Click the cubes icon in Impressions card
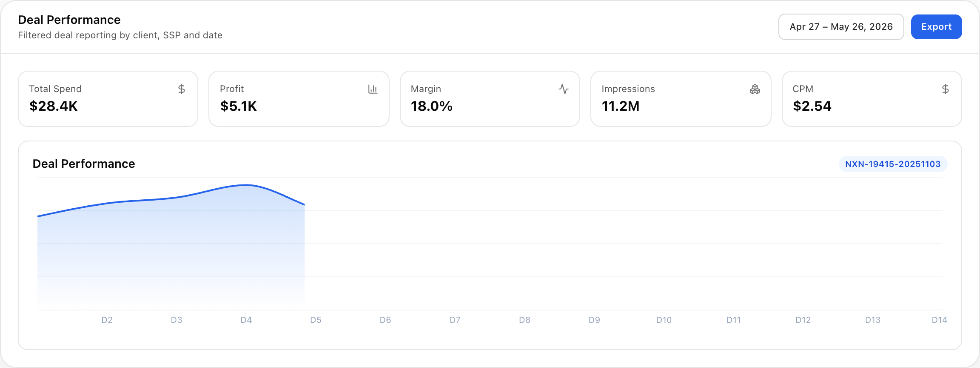This screenshot has height=368, width=980. click(755, 89)
